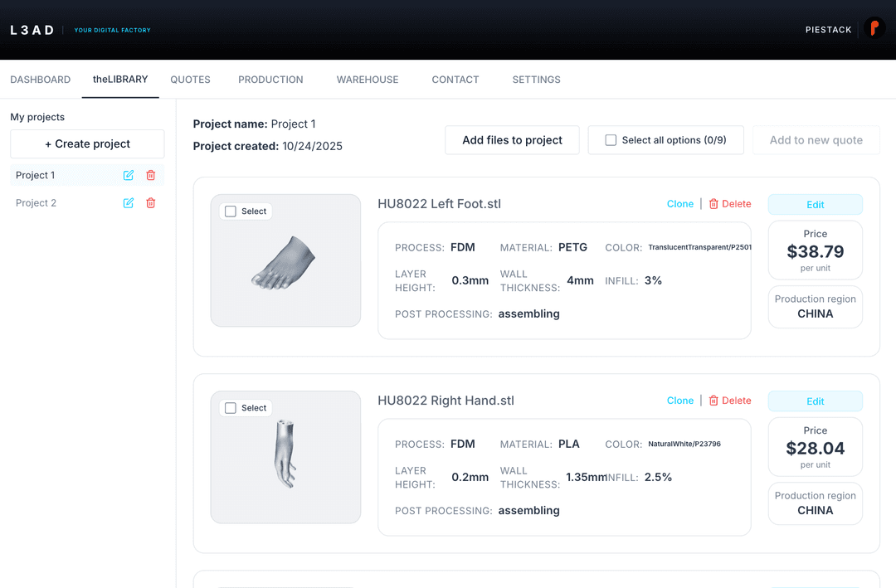Screen dimensions: 896x588
Task: Click the trash icon next to Delete for Left Foot
Action: pos(714,204)
